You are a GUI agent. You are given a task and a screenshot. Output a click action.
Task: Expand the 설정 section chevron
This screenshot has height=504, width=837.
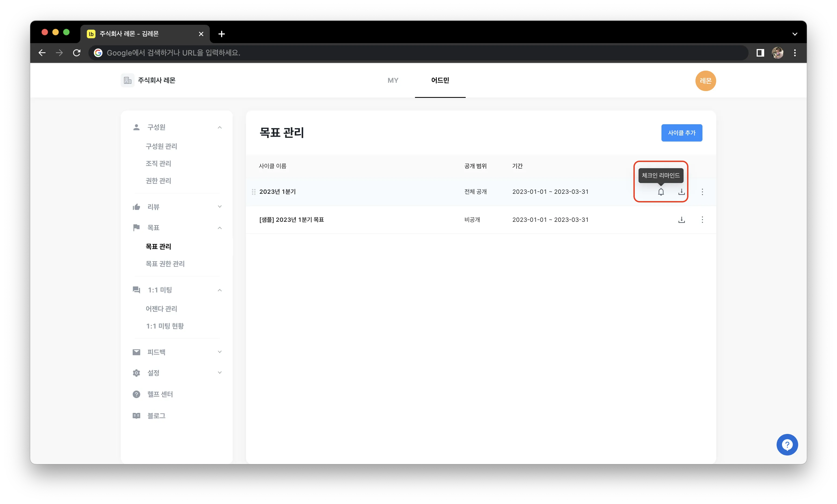click(219, 372)
